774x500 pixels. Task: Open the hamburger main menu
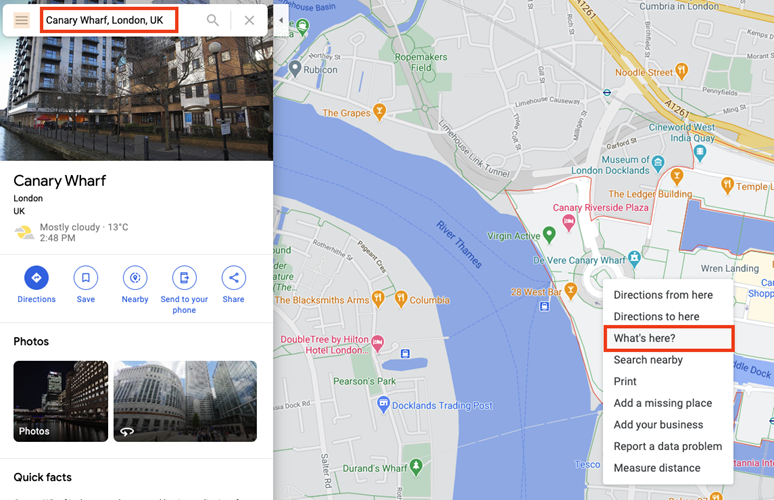(21, 20)
